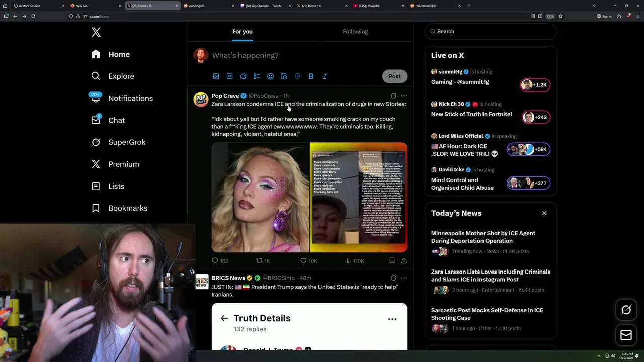Schedule the post via calendar icon
This screenshot has height=362, width=644.
point(284,76)
